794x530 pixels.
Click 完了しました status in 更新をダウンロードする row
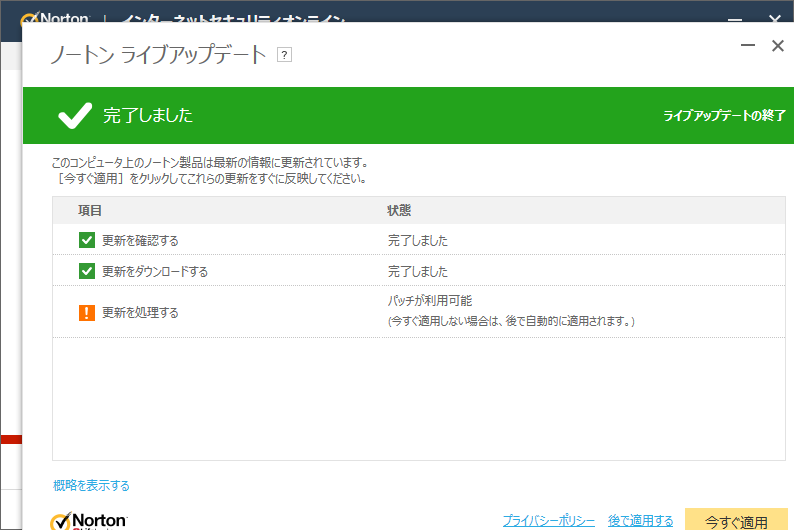(x=418, y=271)
